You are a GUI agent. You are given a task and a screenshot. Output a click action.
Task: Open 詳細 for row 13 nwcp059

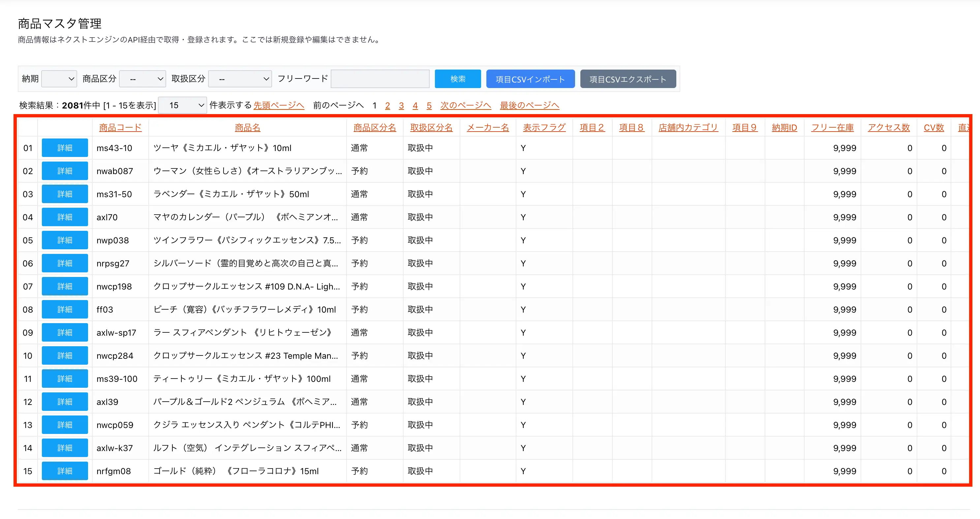65,425
